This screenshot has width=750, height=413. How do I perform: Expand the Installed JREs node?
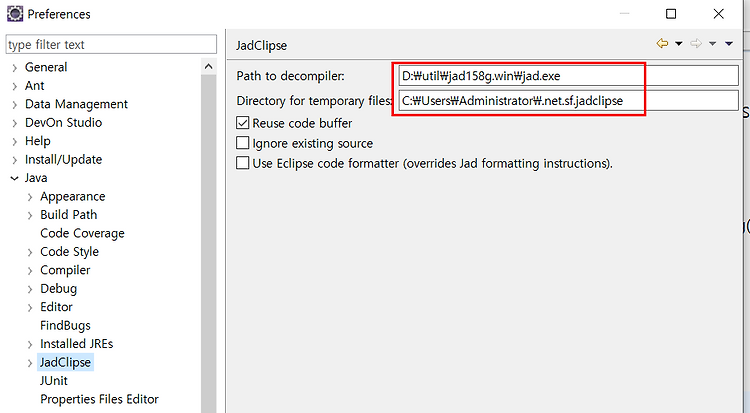30,344
